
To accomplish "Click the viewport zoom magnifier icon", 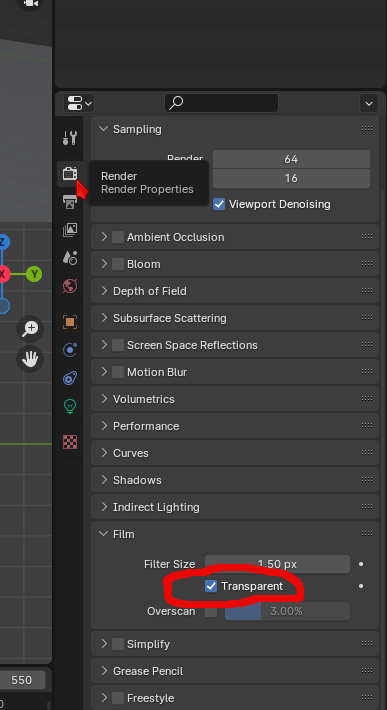I will click(x=30, y=329).
